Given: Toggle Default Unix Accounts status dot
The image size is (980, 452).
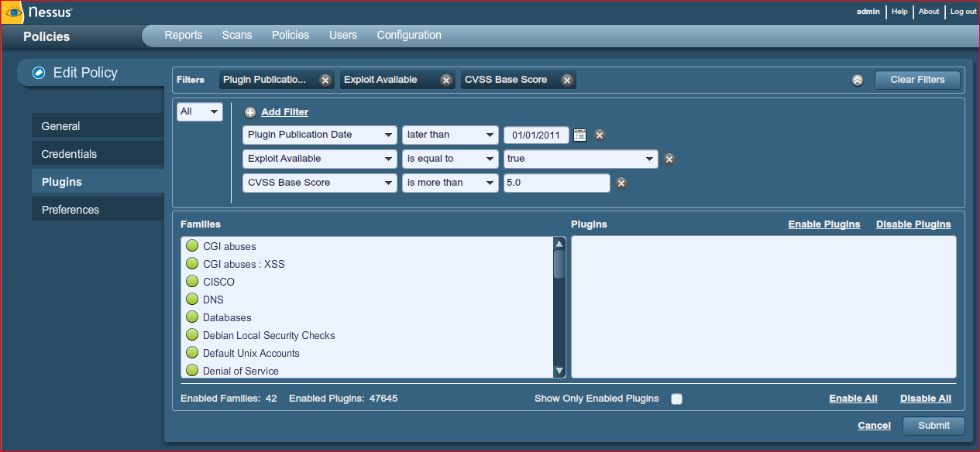Looking at the screenshot, I should tap(192, 353).
